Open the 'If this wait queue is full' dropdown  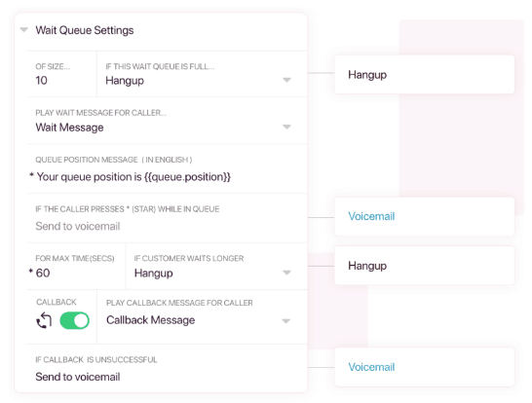(286, 80)
